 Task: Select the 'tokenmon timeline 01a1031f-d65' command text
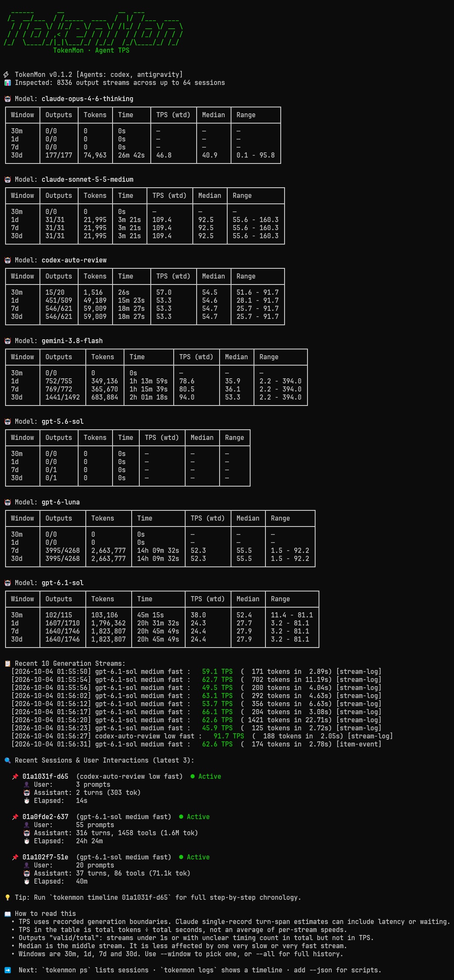(x=110, y=898)
